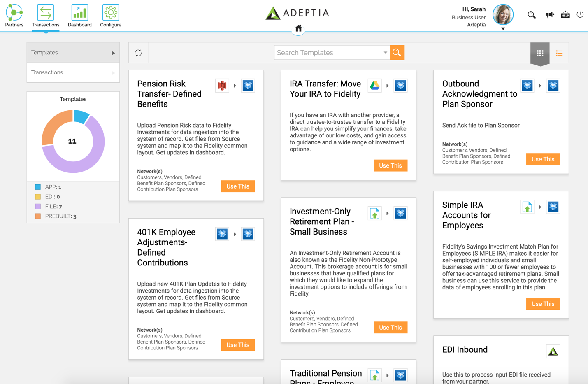
Task: Expand the Transactions sidebar arrow
Action: [113, 73]
